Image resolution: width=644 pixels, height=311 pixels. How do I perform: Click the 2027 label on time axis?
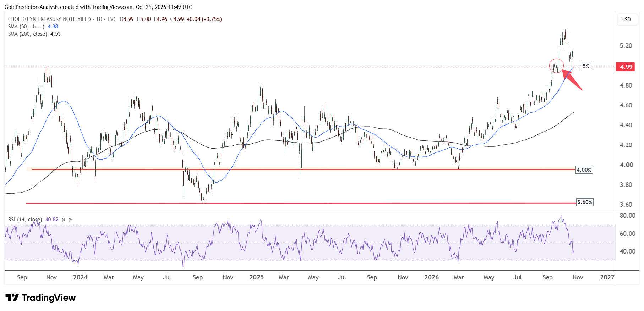point(607,277)
